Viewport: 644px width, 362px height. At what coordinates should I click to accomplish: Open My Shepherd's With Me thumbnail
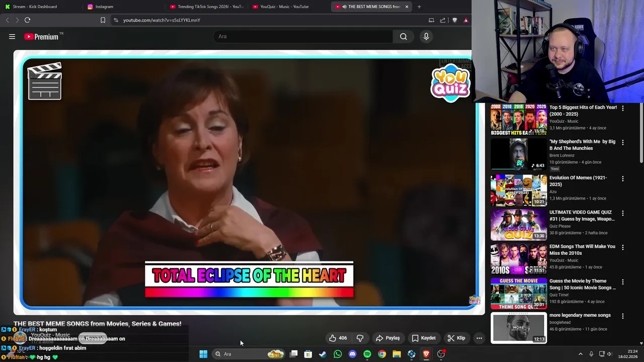click(519, 154)
